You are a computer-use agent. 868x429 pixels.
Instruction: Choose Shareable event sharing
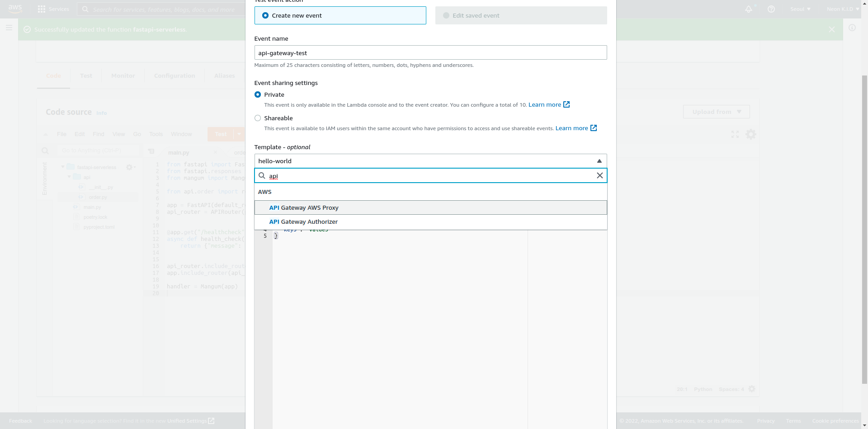(258, 118)
